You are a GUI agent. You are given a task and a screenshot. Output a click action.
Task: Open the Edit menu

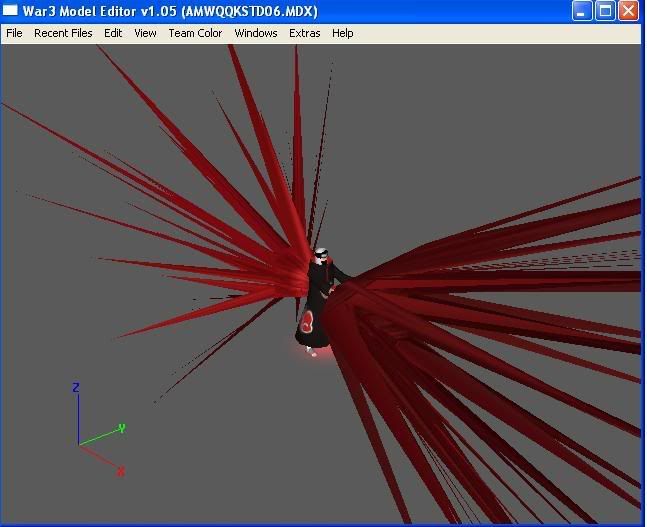113,33
